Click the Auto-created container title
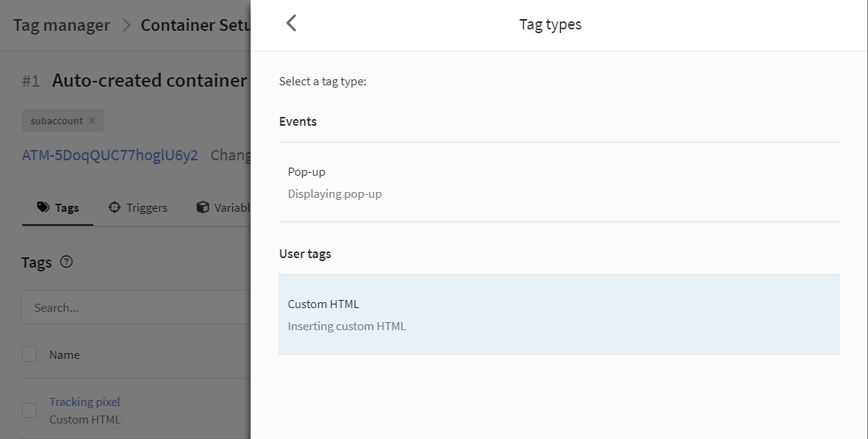 point(149,80)
